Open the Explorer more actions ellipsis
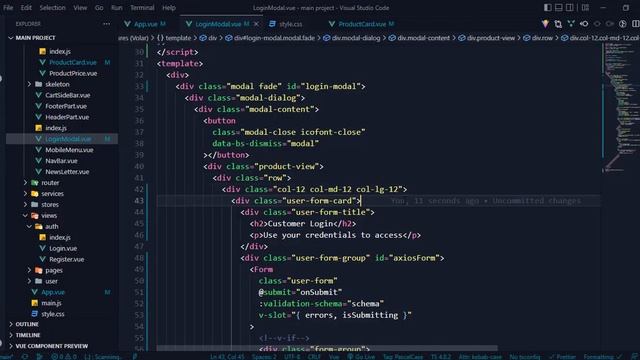This screenshot has height=360, width=640. click(x=107, y=24)
